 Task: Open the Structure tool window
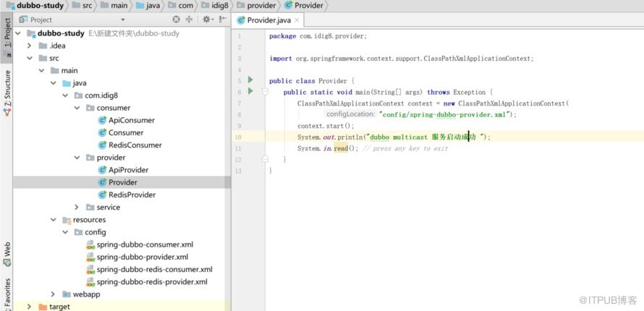(7, 93)
